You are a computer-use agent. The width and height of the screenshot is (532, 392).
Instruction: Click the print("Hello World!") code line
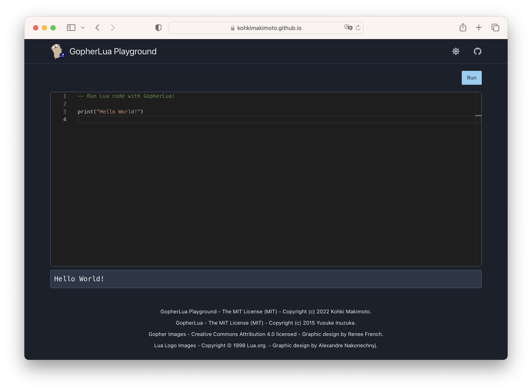click(x=110, y=112)
